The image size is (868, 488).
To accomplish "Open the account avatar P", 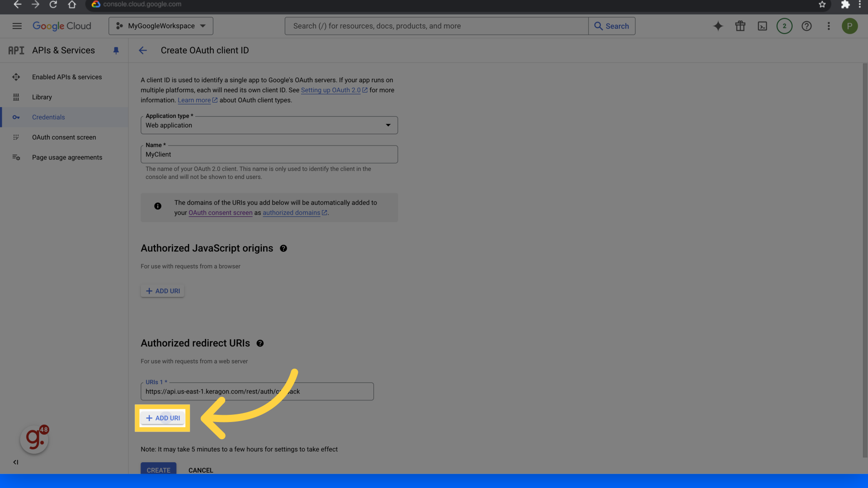I will [850, 26].
